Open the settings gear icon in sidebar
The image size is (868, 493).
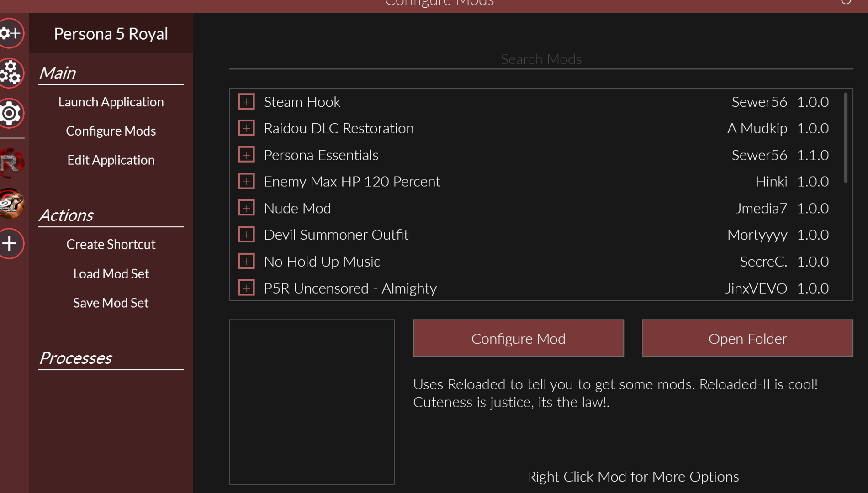(x=10, y=113)
